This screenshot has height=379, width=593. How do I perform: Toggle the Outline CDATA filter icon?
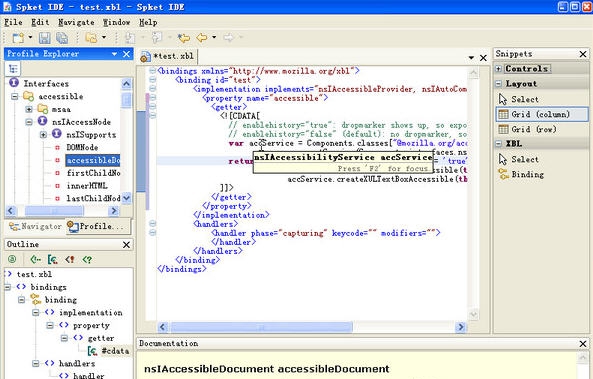pyautogui.click(x=53, y=259)
